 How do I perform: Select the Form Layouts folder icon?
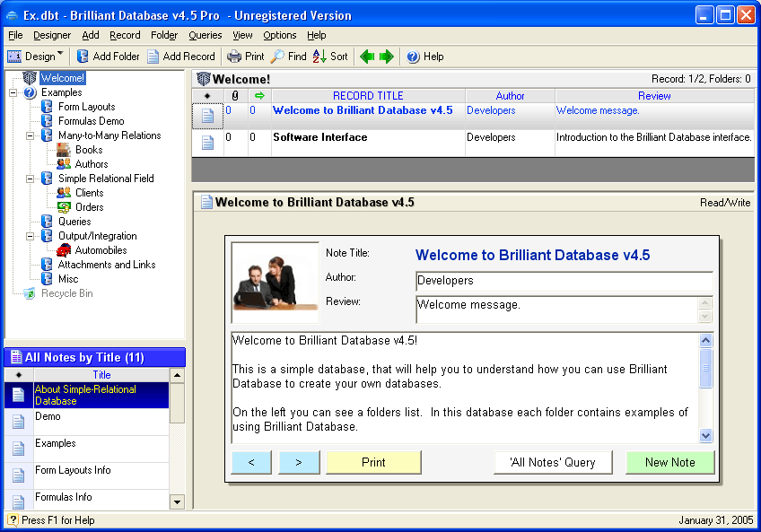[47, 107]
